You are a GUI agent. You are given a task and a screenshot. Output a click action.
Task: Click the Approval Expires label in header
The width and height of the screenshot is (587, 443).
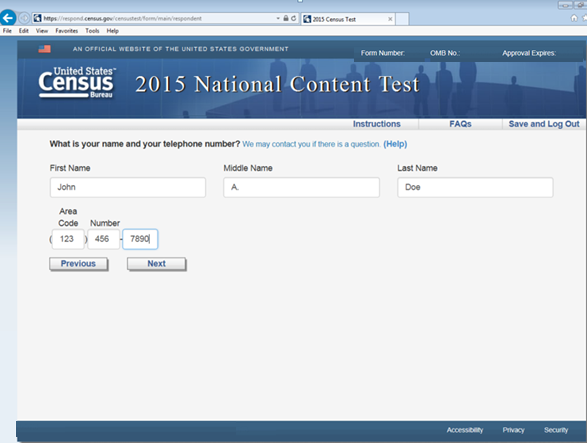529,53
